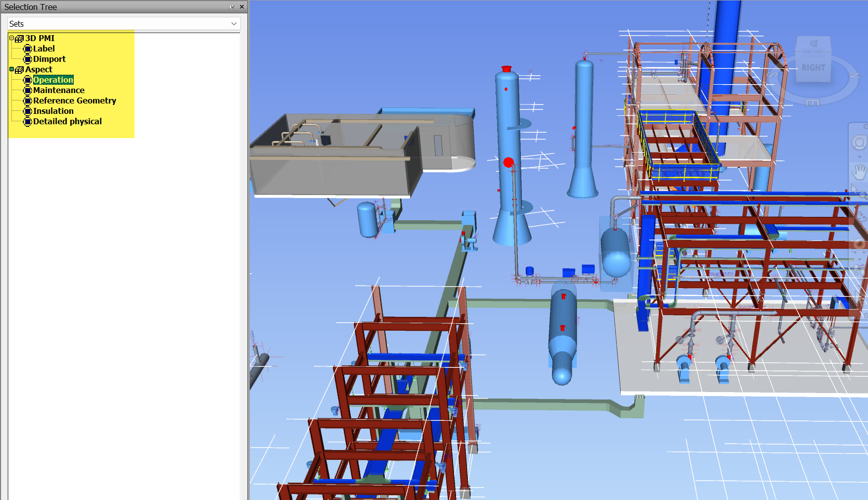868x500 pixels.
Task: Click the RIGHT face of the ViewCube
Action: coord(814,67)
